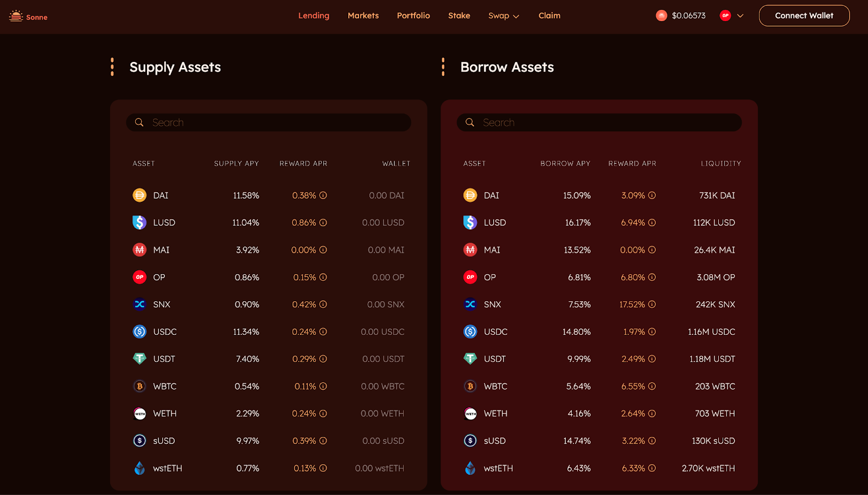This screenshot has width=868, height=495.
Task: Click the LIQUIDITY column header
Action: [x=721, y=163]
